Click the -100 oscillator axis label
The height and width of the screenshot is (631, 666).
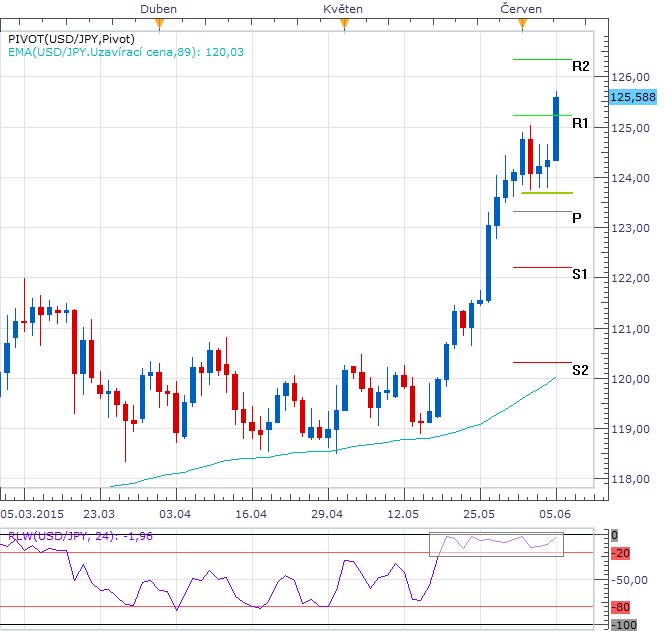624,625
